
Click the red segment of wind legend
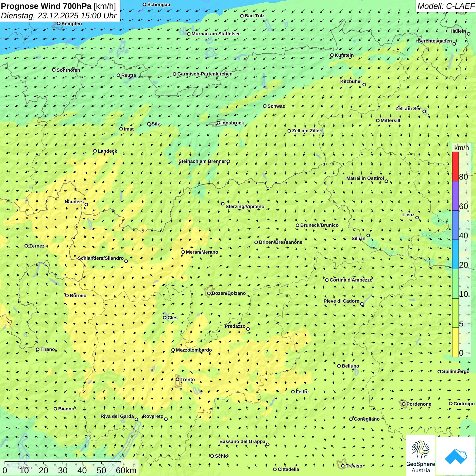coord(455,166)
